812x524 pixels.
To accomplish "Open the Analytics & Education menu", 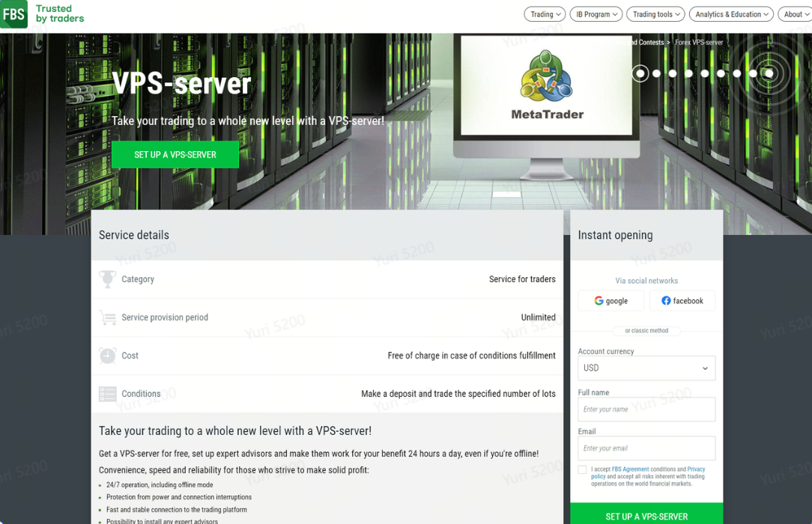I will click(731, 14).
